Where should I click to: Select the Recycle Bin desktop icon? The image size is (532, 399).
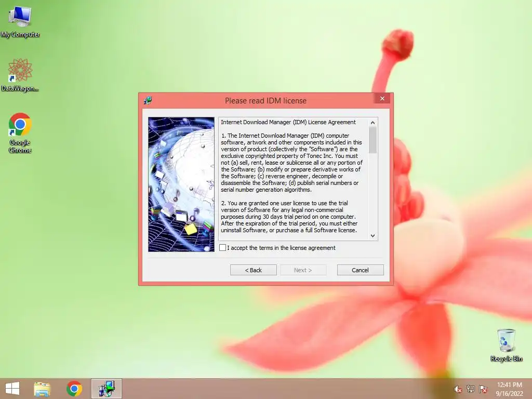[x=506, y=345]
